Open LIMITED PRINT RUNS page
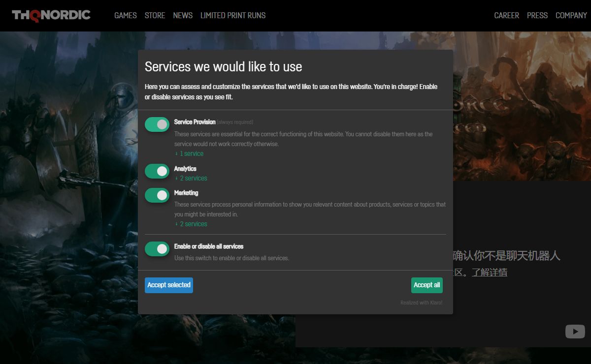 click(233, 15)
